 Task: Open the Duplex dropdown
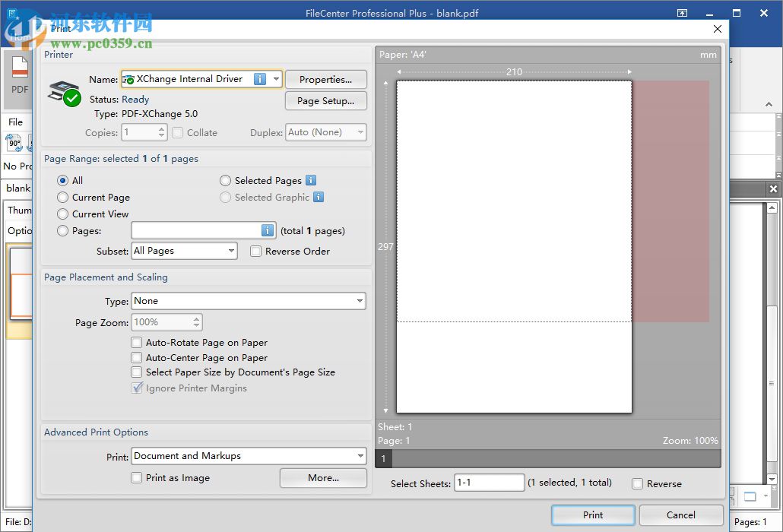(x=360, y=132)
